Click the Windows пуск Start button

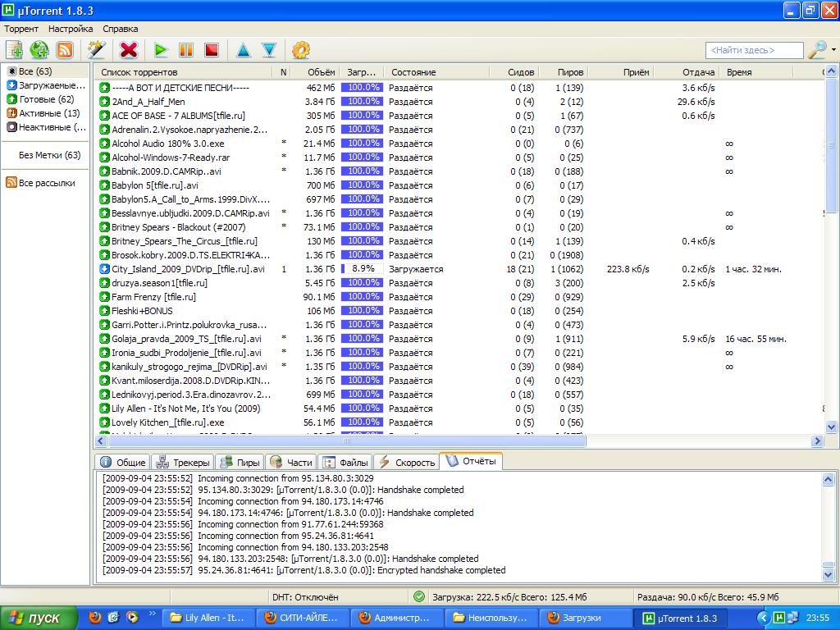tap(38, 618)
